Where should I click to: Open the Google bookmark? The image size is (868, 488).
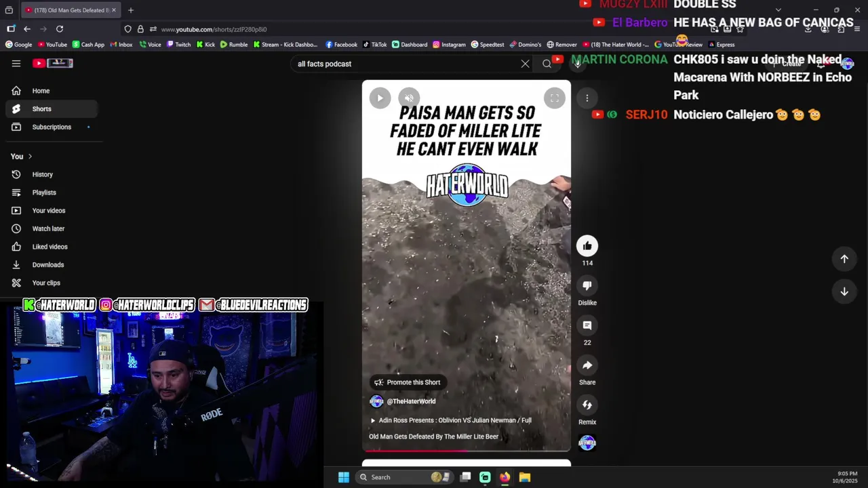coord(18,45)
